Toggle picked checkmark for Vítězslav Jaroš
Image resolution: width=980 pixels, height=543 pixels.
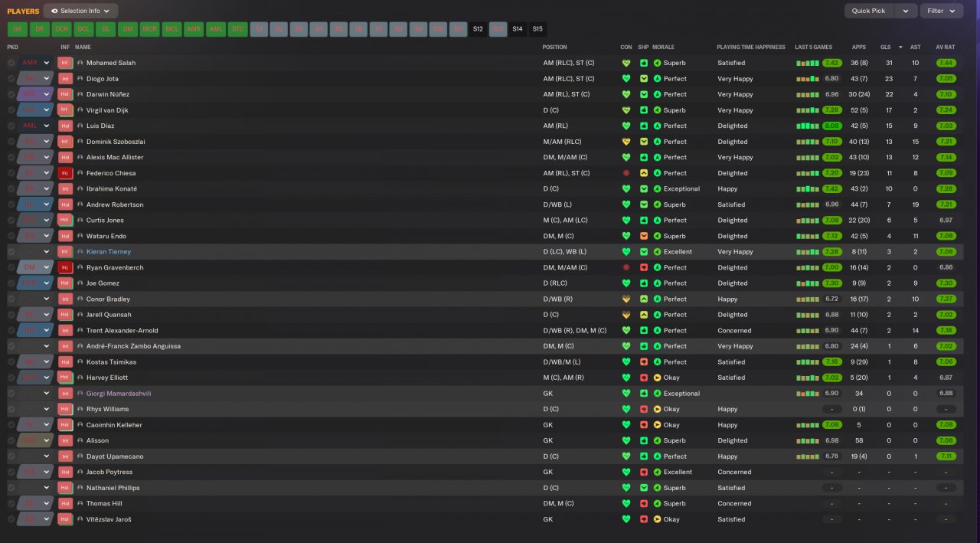pos(11,519)
